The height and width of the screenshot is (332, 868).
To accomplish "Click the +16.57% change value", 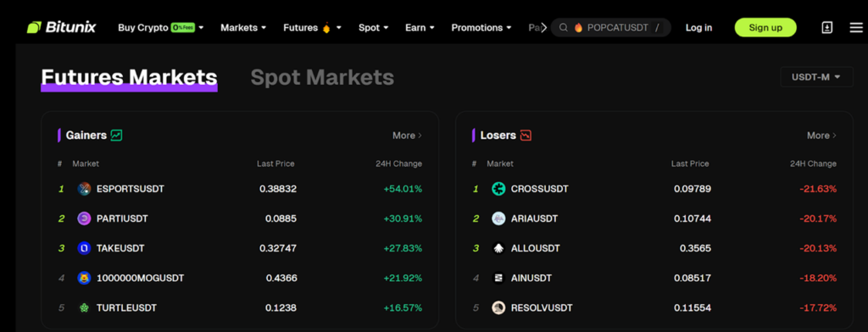I will tap(403, 307).
